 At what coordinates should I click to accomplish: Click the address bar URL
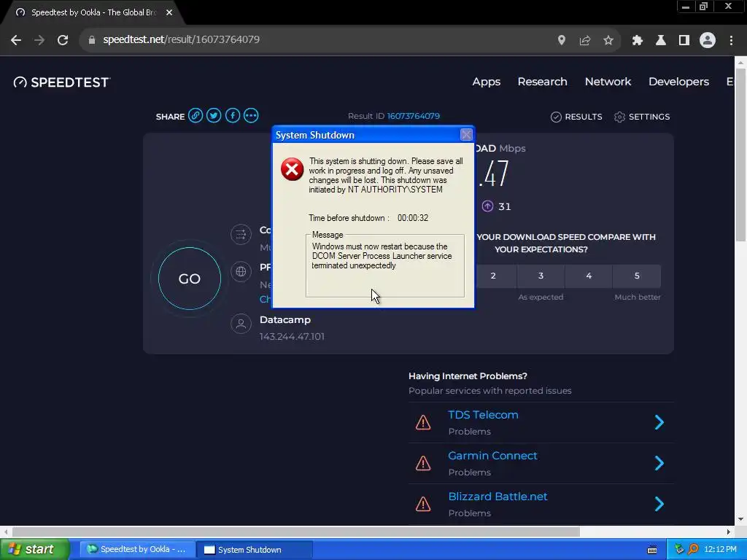[182, 39]
